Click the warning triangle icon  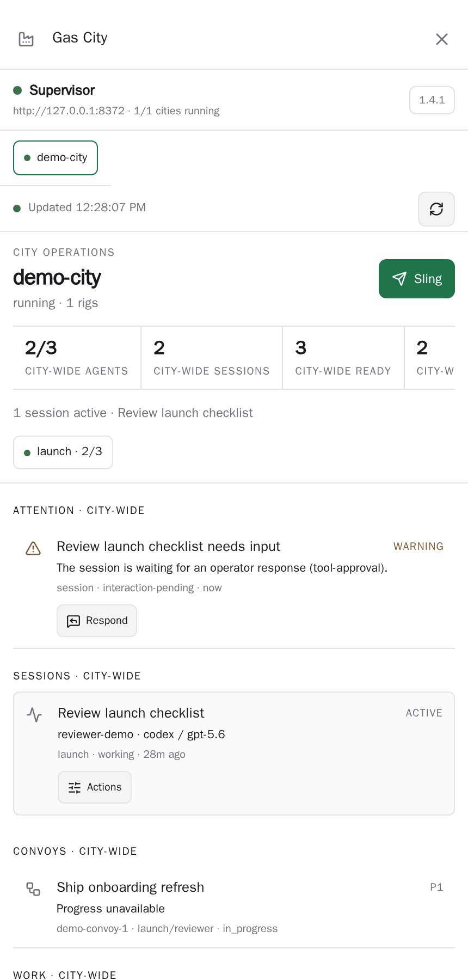pyautogui.click(x=33, y=548)
